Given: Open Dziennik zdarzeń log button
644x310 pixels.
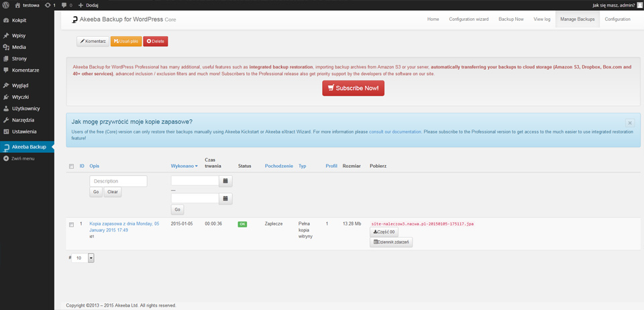Looking at the screenshot, I should click(391, 242).
